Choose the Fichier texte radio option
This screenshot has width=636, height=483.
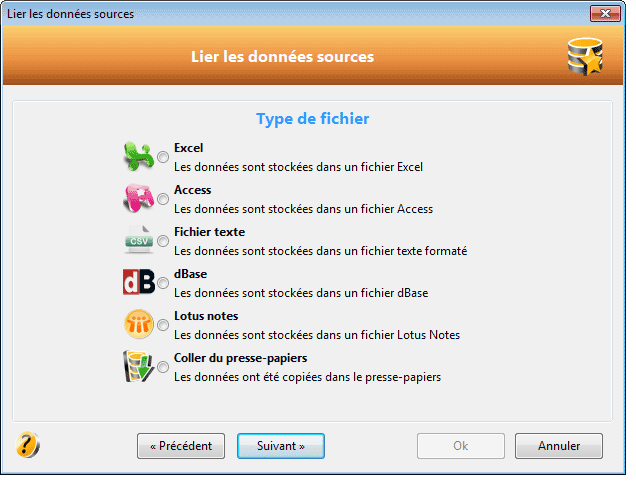(x=163, y=241)
